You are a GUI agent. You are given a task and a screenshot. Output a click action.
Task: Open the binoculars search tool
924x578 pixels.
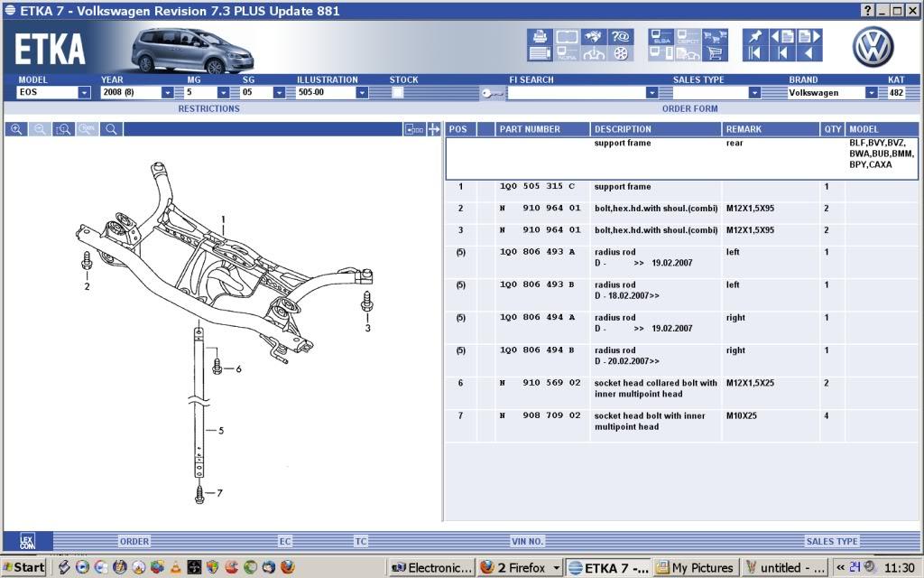point(594,36)
